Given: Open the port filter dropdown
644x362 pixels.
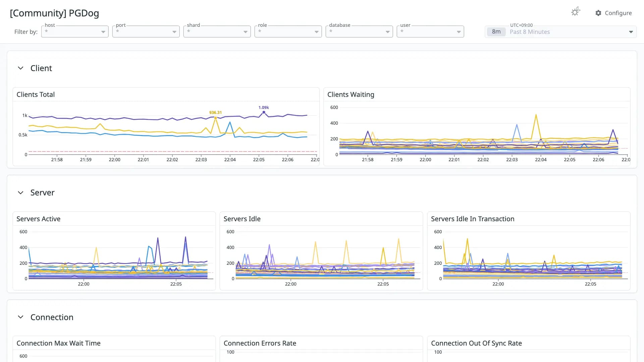Looking at the screenshot, I should tap(146, 32).
